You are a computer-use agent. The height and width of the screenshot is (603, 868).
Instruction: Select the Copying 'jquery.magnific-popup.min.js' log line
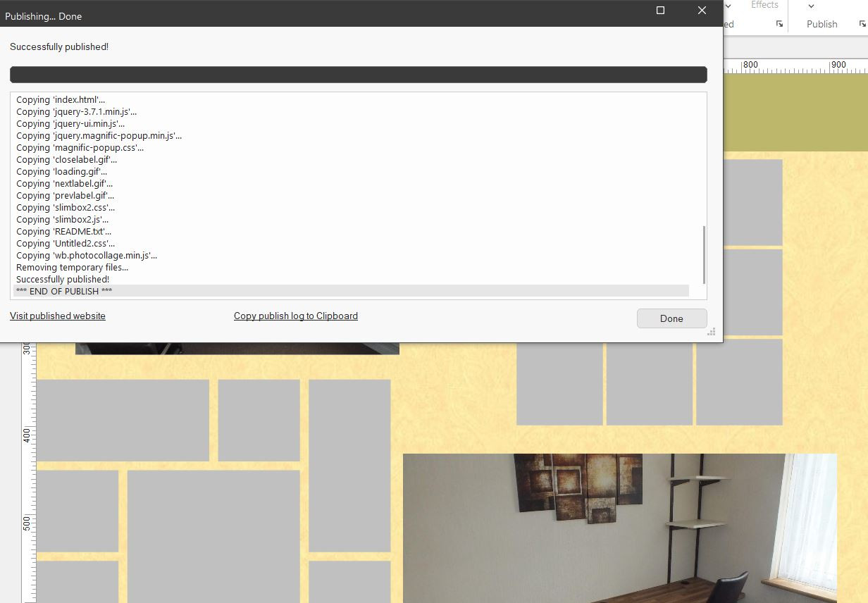[351, 135]
